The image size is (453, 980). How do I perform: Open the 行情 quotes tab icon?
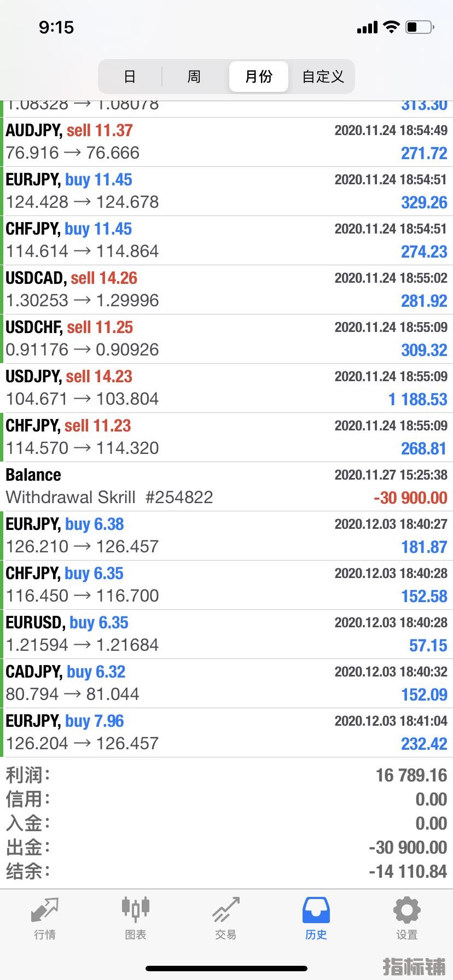point(45,910)
